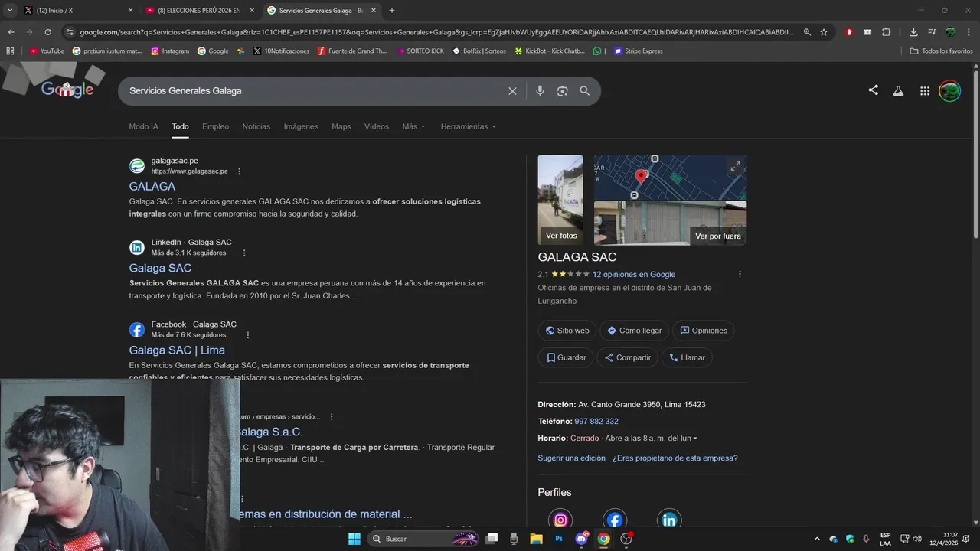Select the Empleo search tab

tap(215, 126)
